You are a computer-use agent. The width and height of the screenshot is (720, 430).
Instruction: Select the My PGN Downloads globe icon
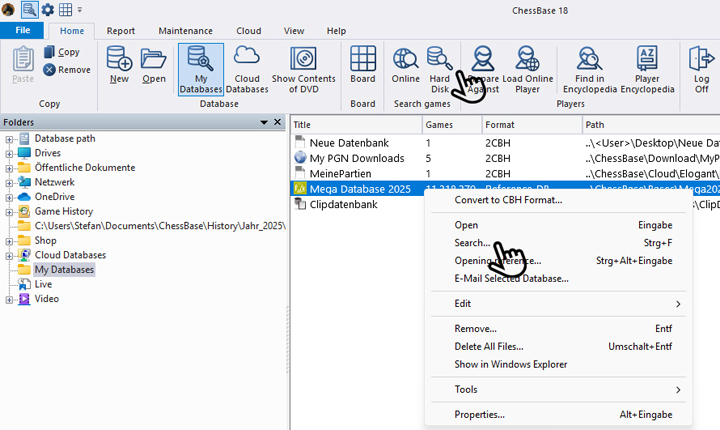pyautogui.click(x=300, y=158)
